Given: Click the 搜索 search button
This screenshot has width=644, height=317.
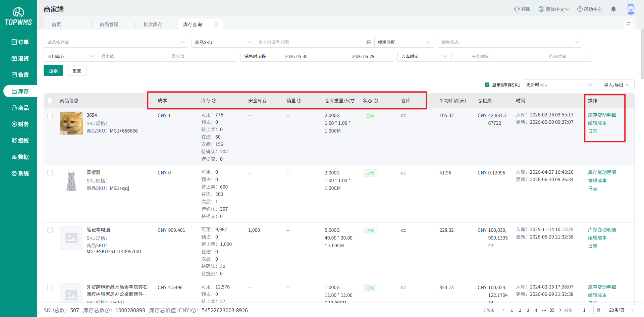Looking at the screenshot, I should pyautogui.click(x=53, y=71).
